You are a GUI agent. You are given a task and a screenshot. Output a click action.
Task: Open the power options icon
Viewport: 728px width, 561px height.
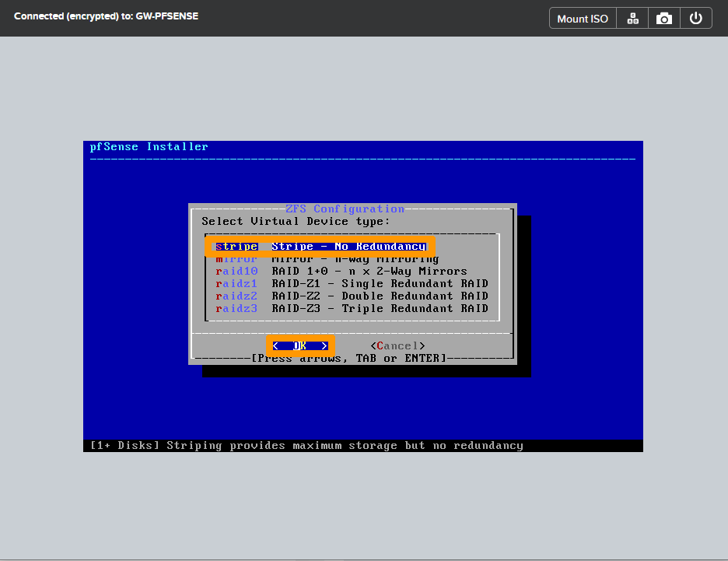click(695, 17)
